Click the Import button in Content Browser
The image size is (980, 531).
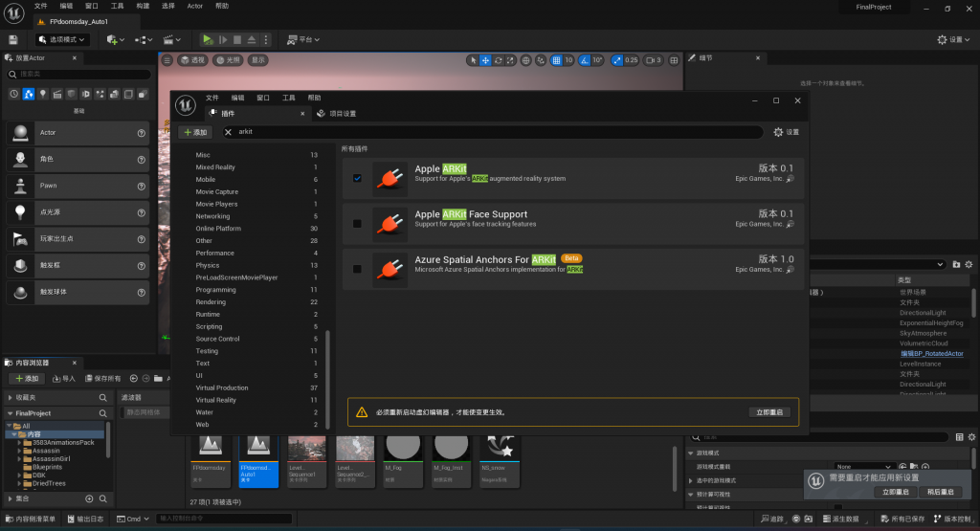(x=64, y=379)
